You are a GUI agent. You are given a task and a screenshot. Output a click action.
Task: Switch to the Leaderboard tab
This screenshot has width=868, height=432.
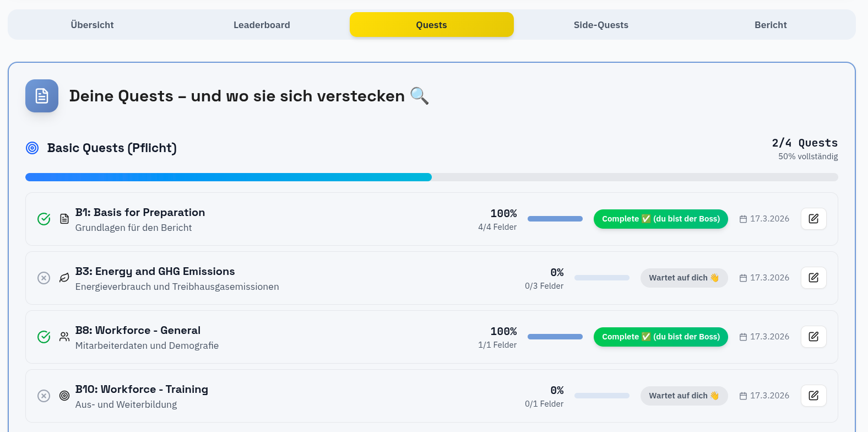(262, 25)
